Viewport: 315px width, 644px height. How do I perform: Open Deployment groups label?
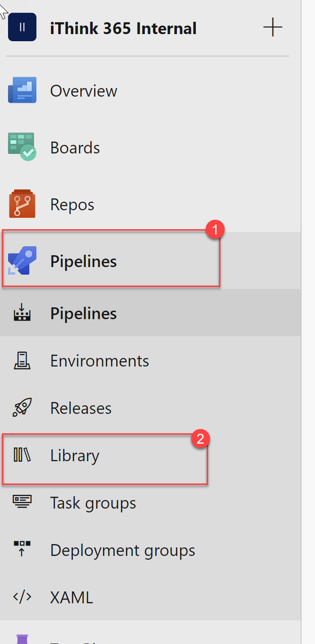(122, 550)
